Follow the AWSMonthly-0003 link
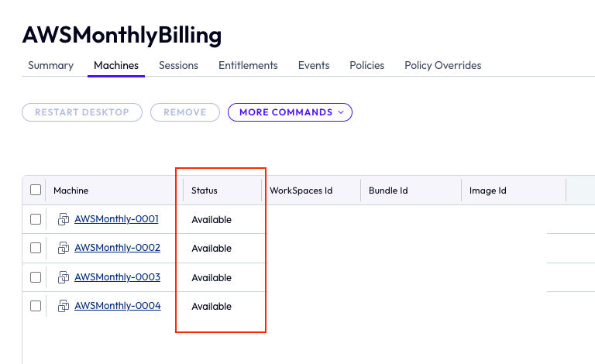This screenshot has width=595, height=364. click(117, 277)
